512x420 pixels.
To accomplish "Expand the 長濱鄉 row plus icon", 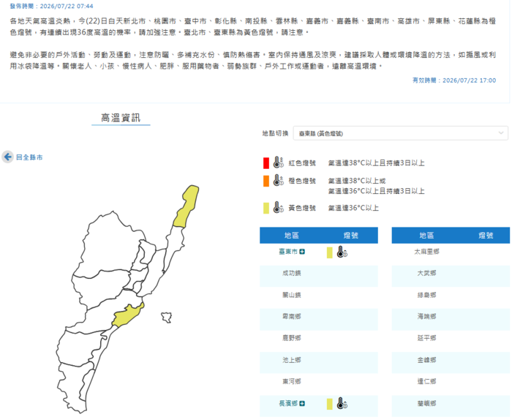I will tap(302, 403).
